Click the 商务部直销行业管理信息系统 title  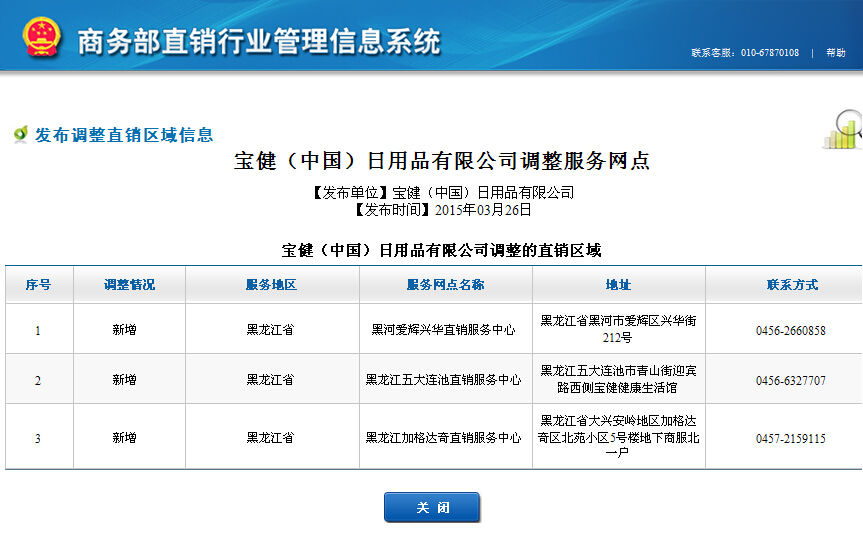(x=258, y=42)
